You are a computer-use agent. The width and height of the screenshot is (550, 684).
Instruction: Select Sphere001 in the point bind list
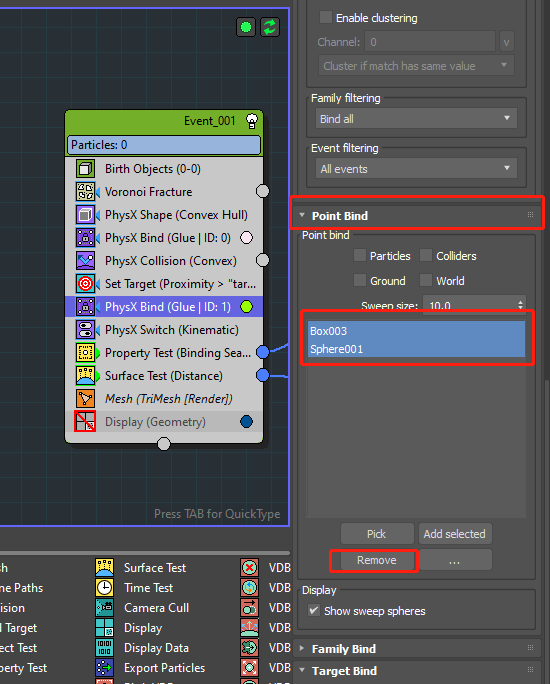click(x=416, y=349)
